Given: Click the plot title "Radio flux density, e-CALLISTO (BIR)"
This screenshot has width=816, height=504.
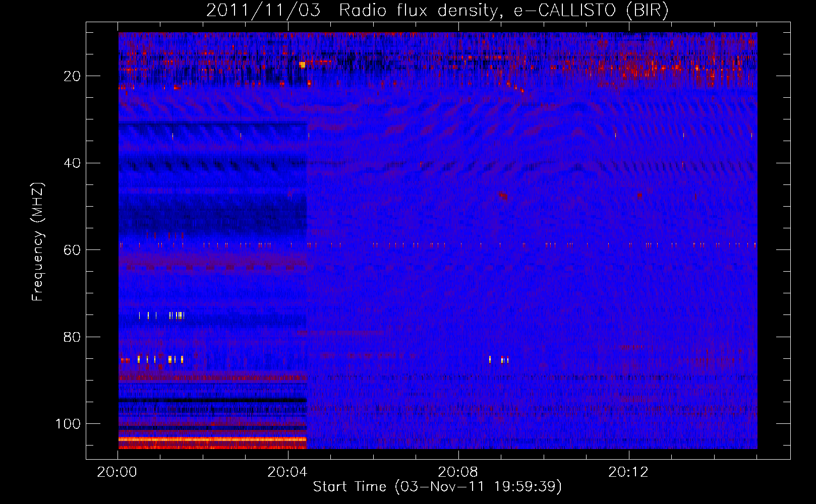Looking at the screenshot, I should tap(503, 11).
